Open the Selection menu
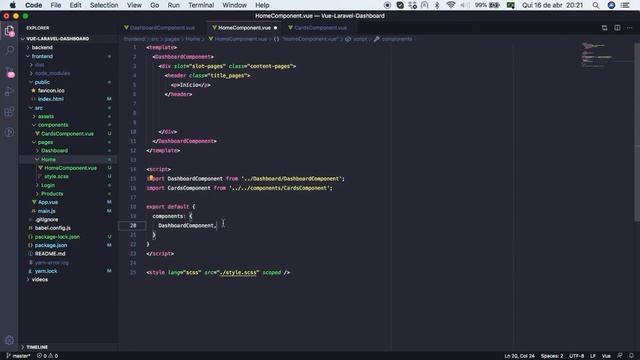This screenshot has height=360, width=640. tap(104, 5)
